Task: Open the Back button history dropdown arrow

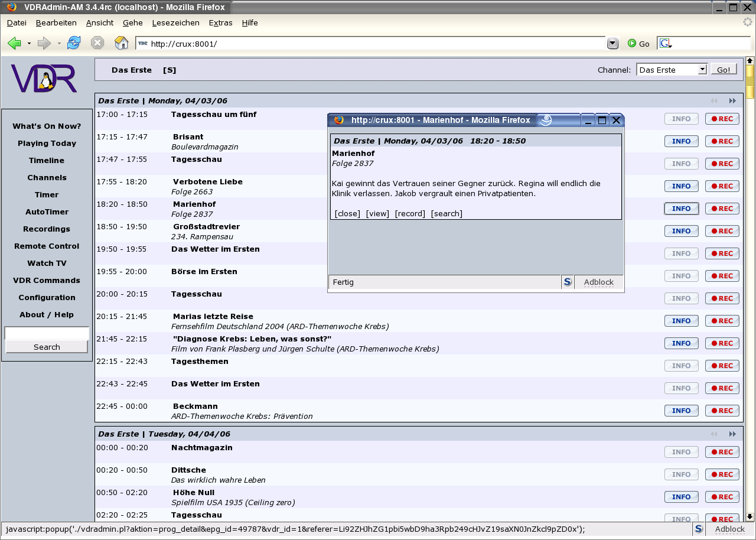Action: [29, 44]
